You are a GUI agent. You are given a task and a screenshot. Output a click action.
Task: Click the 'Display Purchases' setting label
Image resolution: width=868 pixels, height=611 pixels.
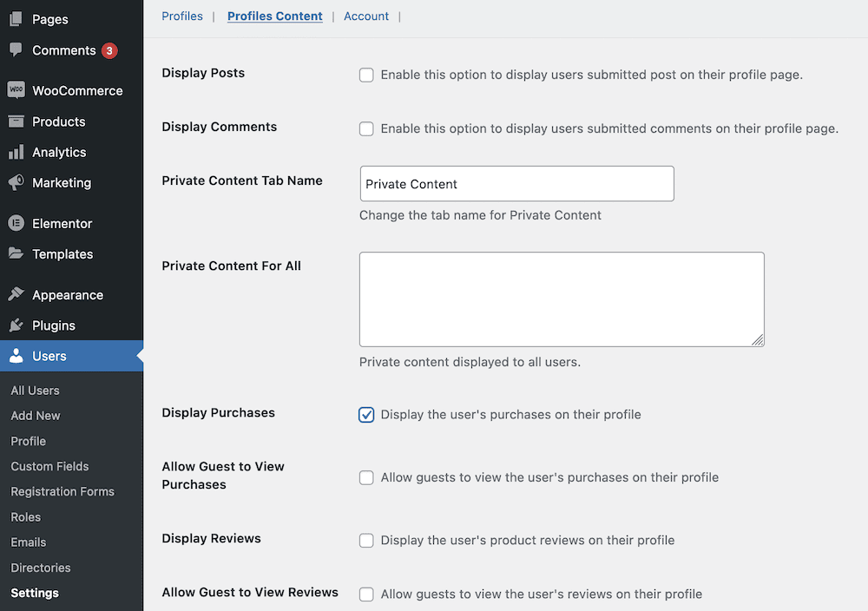pyautogui.click(x=218, y=413)
